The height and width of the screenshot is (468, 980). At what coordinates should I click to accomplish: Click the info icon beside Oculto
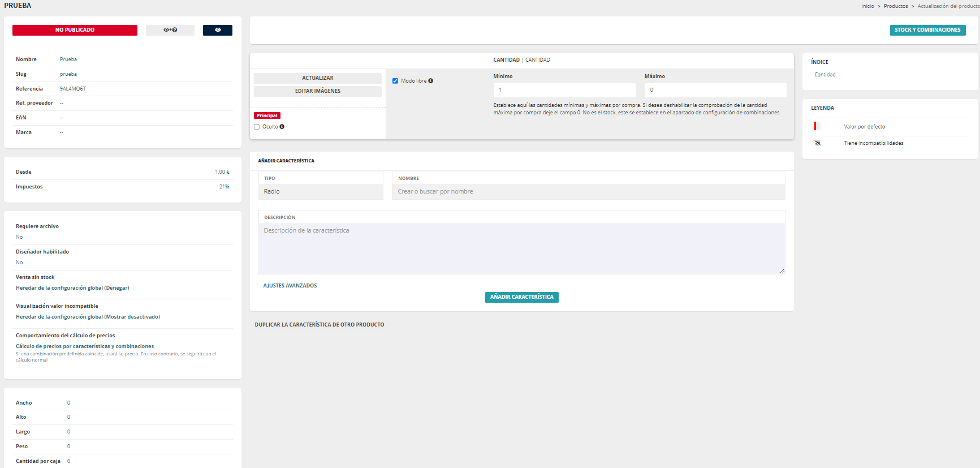282,127
